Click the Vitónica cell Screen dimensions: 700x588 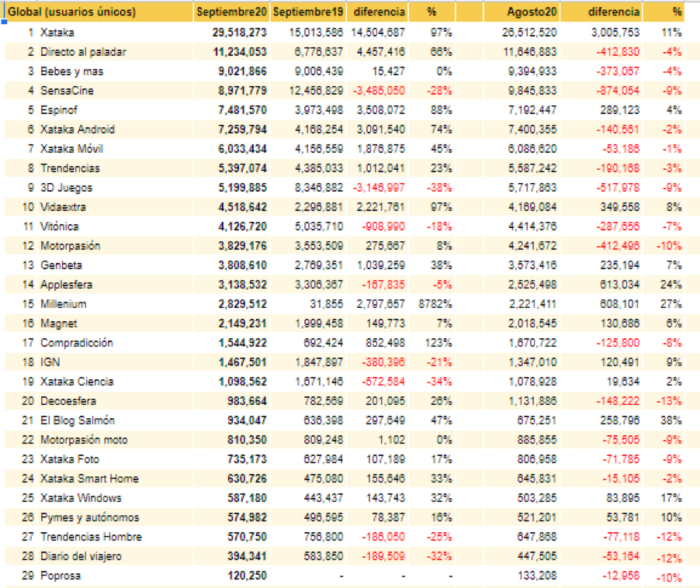point(59,226)
